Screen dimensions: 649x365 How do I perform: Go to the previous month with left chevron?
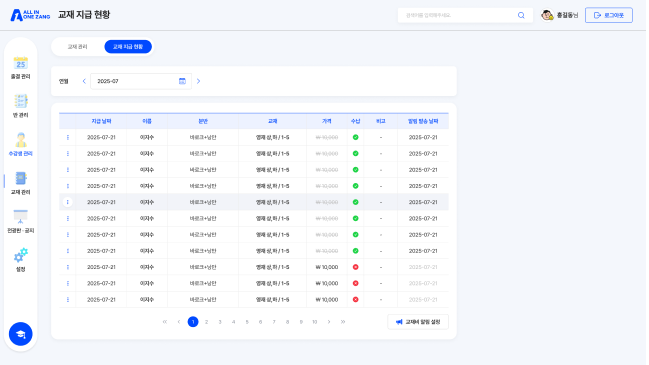pyautogui.click(x=84, y=81)
